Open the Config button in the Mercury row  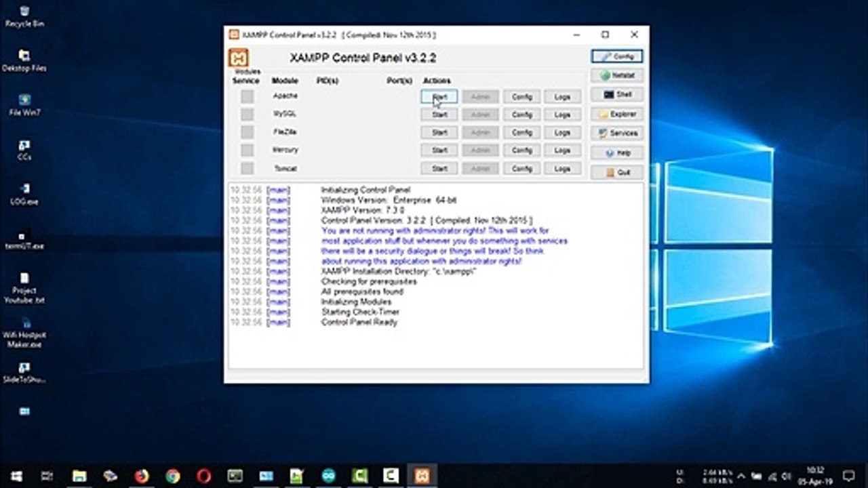tap(521, 150)
